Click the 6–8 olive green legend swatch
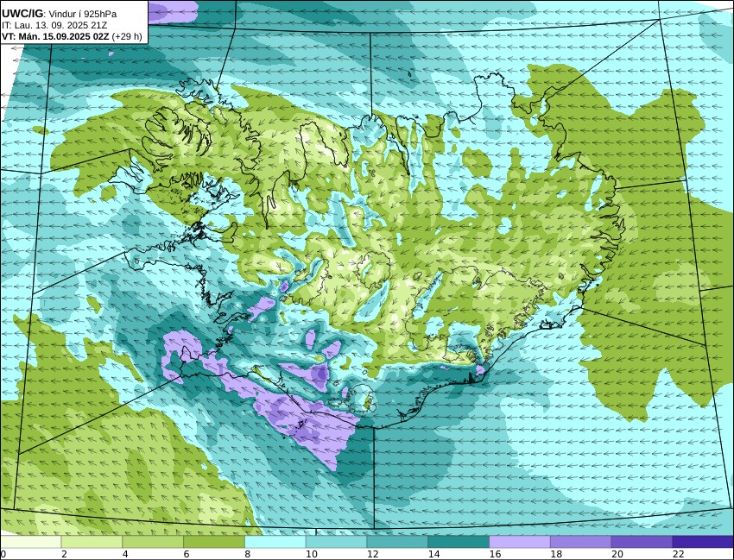 pyautogui.click(x=214, y=542)
